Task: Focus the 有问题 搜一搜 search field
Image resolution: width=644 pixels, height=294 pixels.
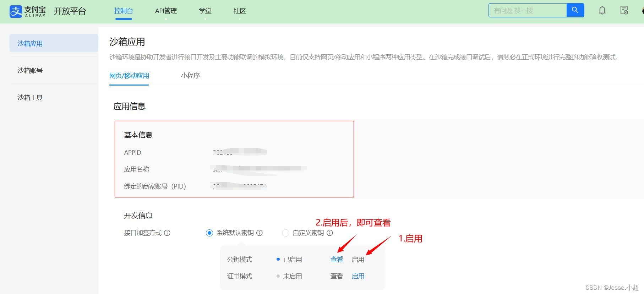Action: click(528, 10)
